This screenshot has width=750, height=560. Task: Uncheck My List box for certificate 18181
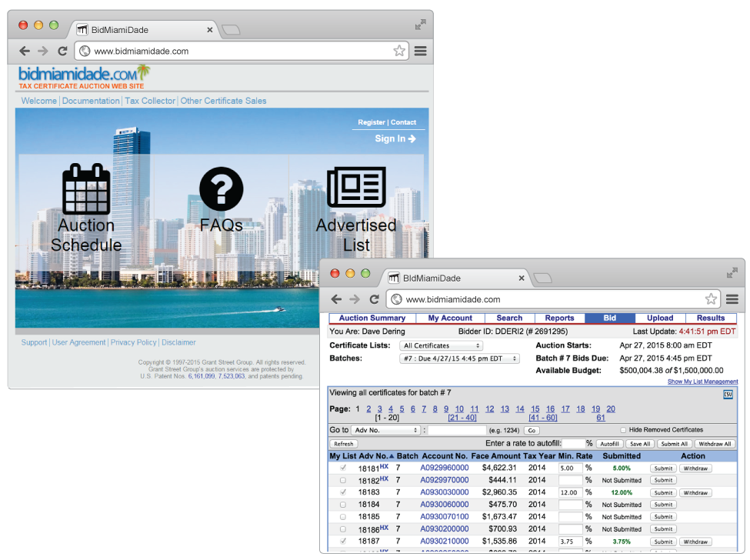pos(343,468)
